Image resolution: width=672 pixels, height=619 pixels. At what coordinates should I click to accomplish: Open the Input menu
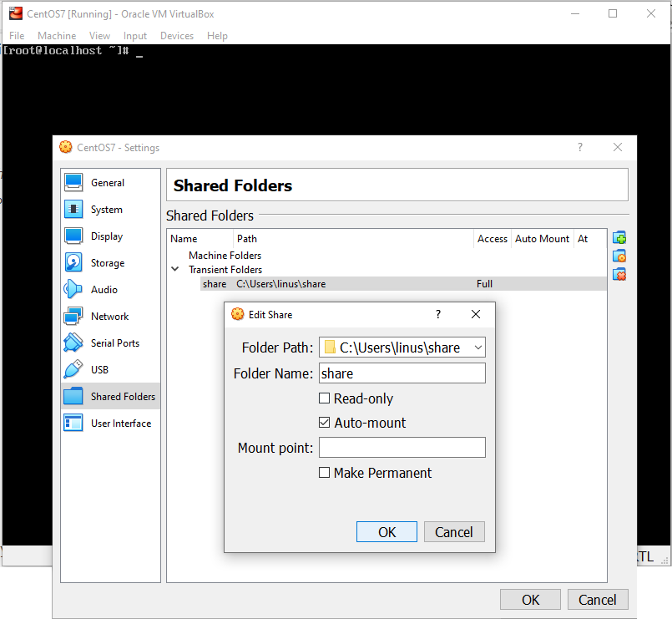[135, 36]
